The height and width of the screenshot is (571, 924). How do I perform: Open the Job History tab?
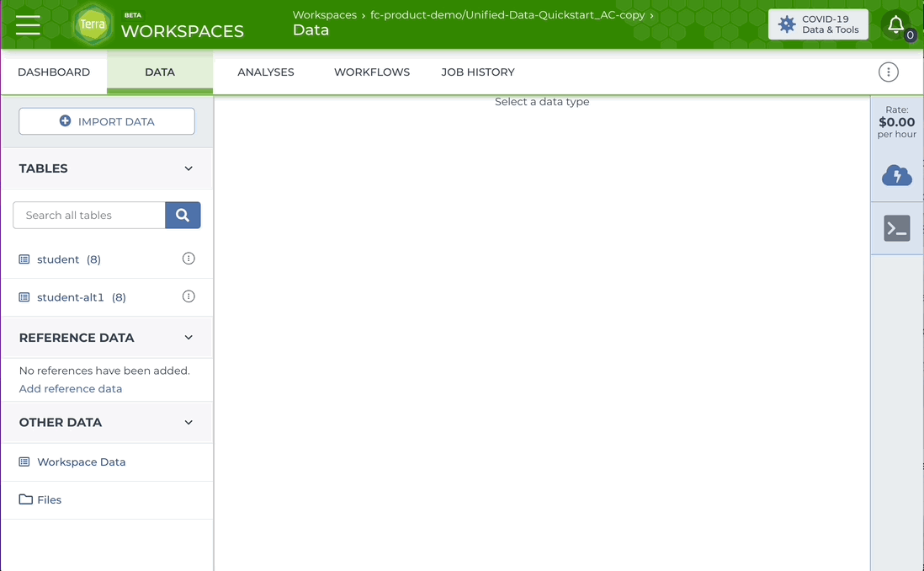478,72
